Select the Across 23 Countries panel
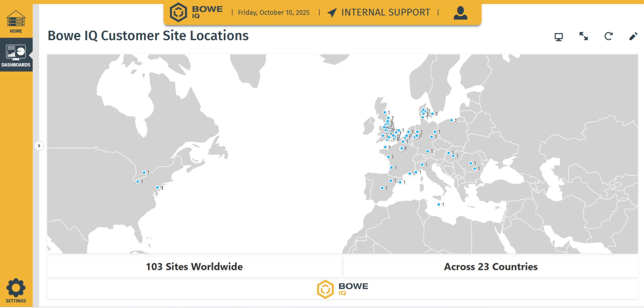 pyautogui.click(x=491, y=267)
